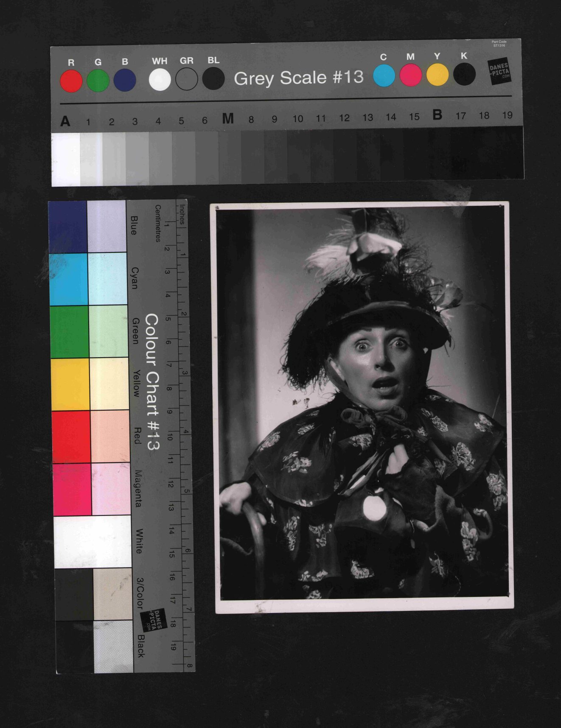
Task: Select the dark blue square on colour chart
Action: click(x=68, y=227)
